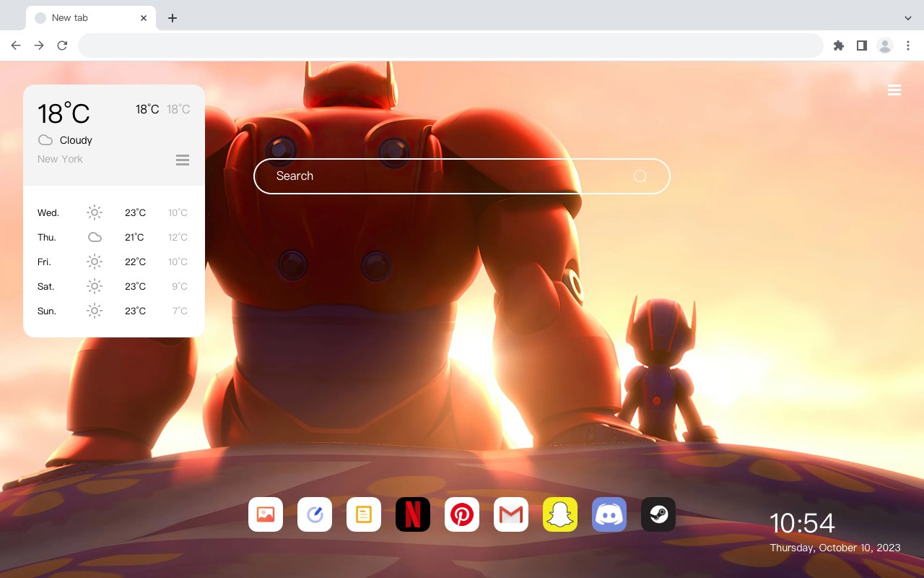Click the Cloudy condition text
Screen dimensions: 924x578
(x=76, y=140)
